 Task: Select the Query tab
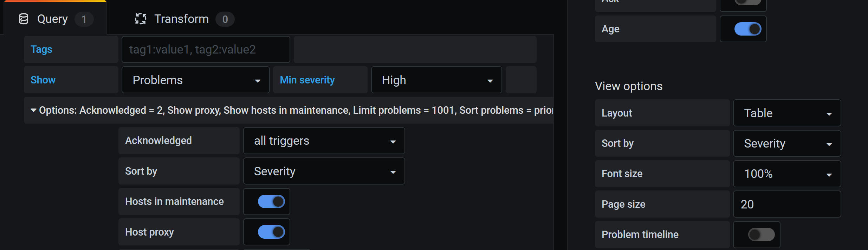point(52,19)
